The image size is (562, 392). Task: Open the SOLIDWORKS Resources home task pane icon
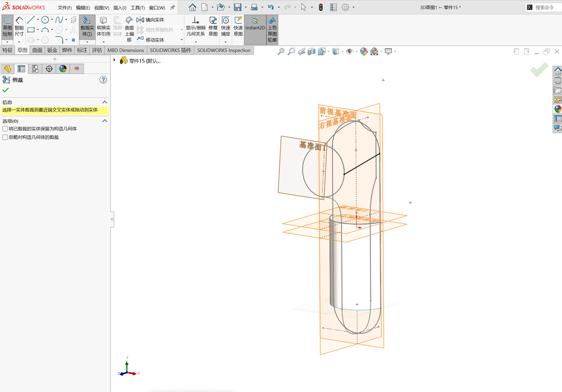click(x=558, y=71)
